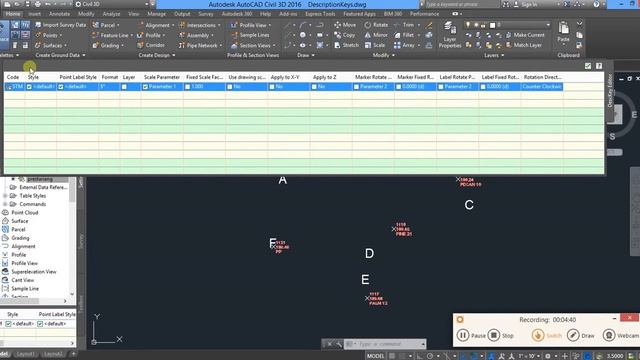Screen dimensions: 640x360
Task: Select the Stretch tool
Action: (x=346, y=45)
